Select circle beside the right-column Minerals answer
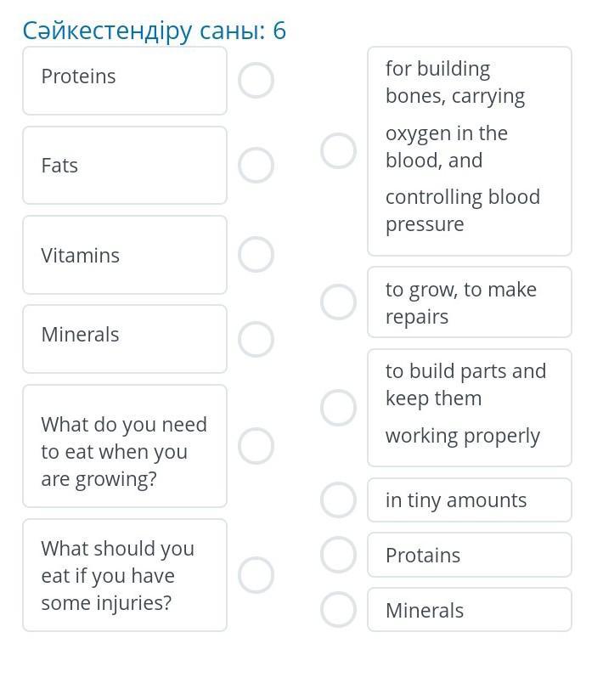Viewport: 603px width, 700px height. pyautogui.click(x=338, y=610)
